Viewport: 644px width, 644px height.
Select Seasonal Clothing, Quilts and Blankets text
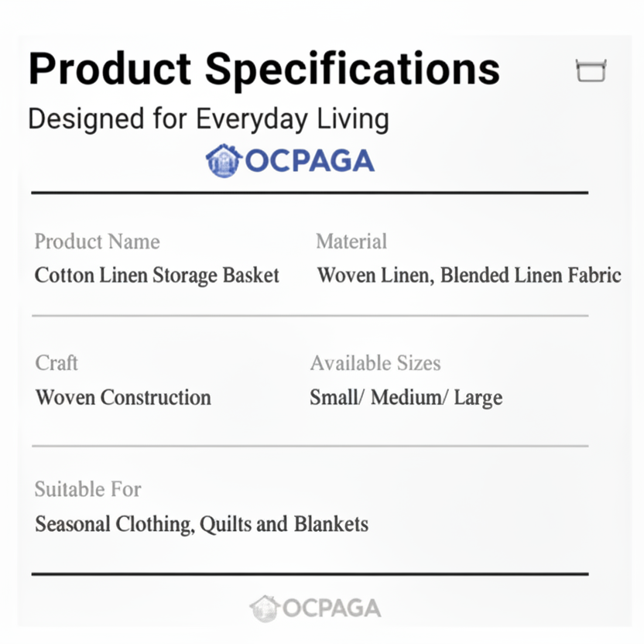click(201, 524)
